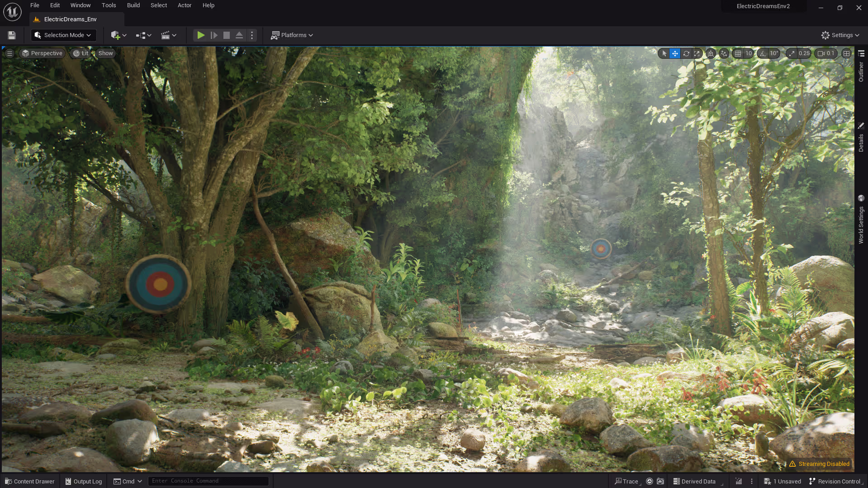Open the quick add content dropdown
The image size is (868, 488).
click(119, 35)
